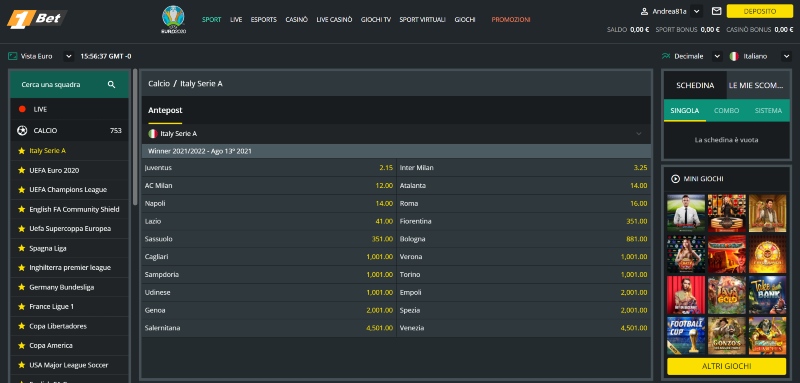Image resolution: width=800 pixels, height=383 pixels.
Task: Toggle favorite star for France Ligue 1
Action: point(21,307)
